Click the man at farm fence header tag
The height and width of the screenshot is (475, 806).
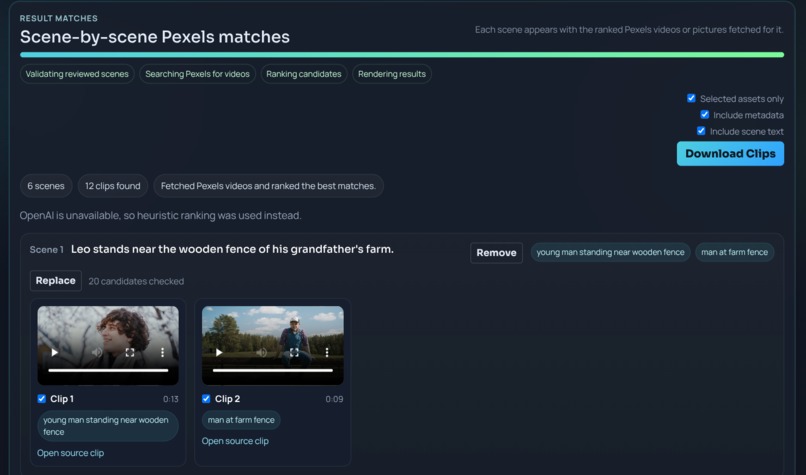(735, 252)
